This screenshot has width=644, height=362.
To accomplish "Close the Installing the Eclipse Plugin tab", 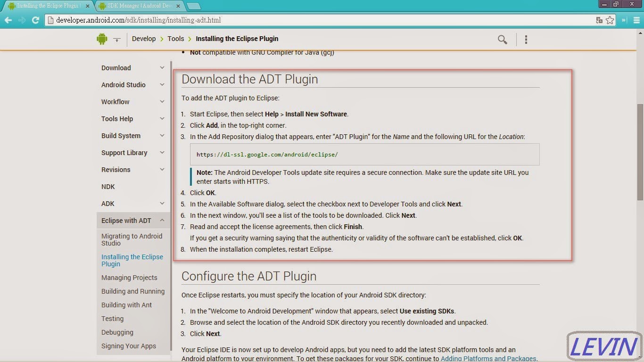I will 88,6.
